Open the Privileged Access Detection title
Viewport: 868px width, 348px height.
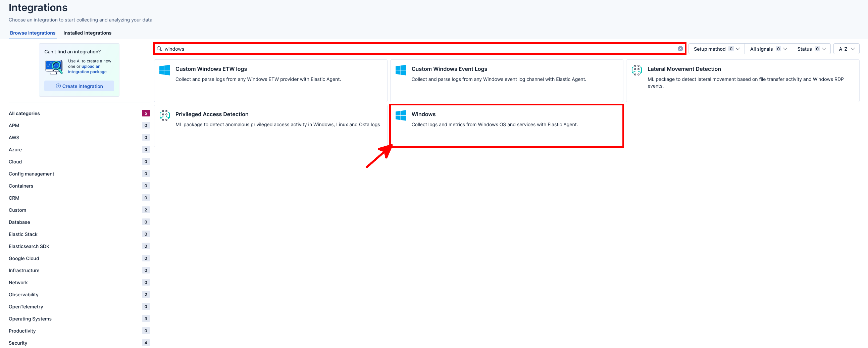[x=212, y=114]
